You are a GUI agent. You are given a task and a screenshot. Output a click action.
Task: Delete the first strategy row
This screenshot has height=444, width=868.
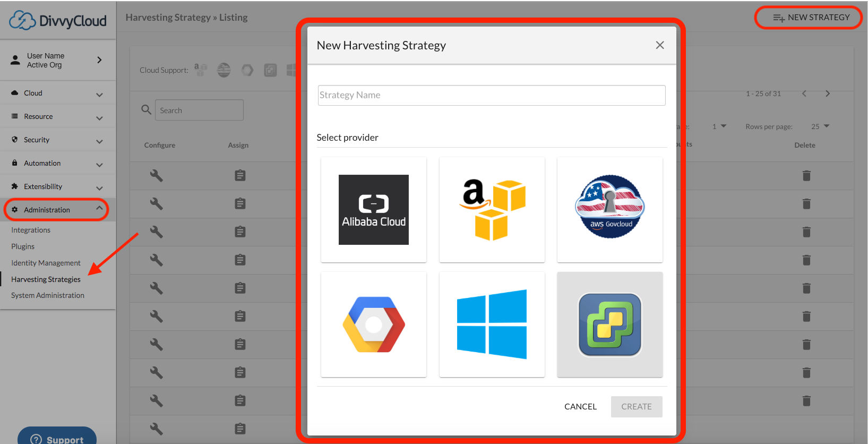806,175
